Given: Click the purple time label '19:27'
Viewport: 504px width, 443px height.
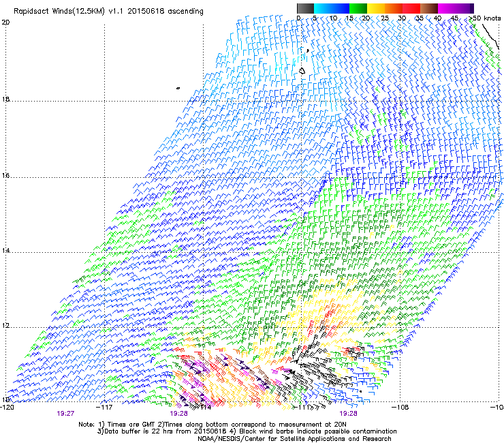Looking at the screenshot, I should (x=65, y=414).
